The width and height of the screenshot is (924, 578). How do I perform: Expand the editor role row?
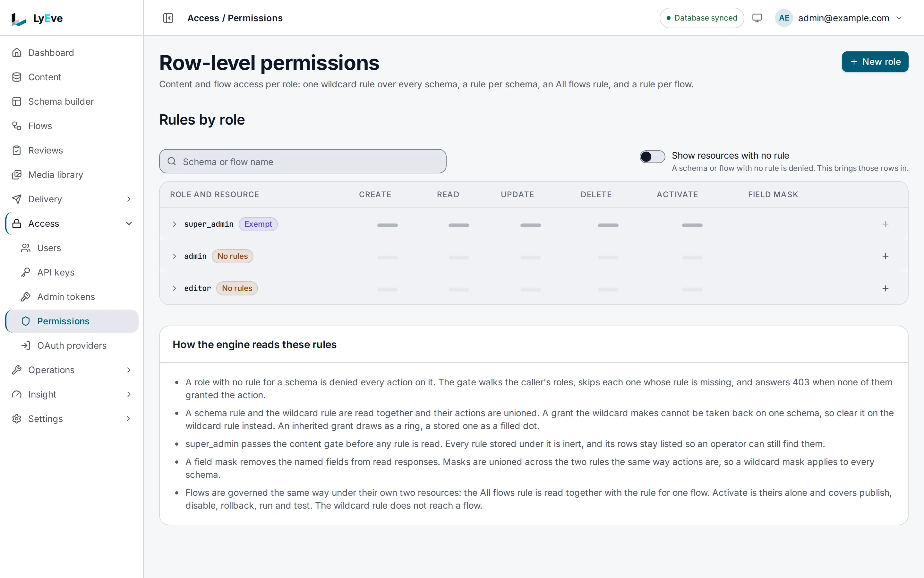pyautogui.click(x=174, y=288)
